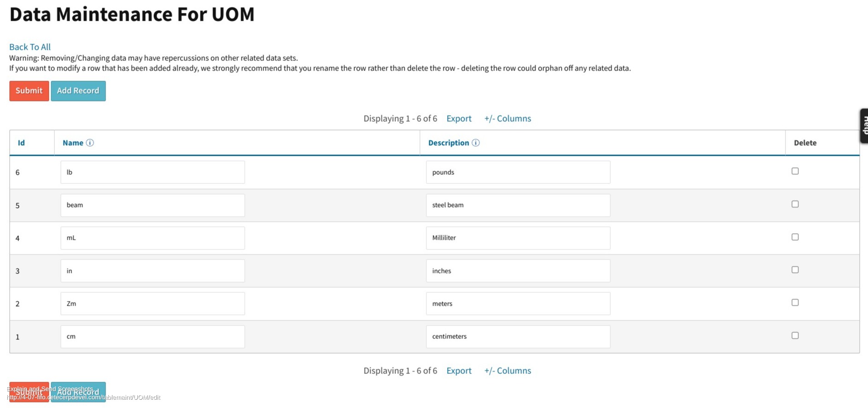868x408 pixels.
Task: Check Delete for the beam row
Action: point(795,204)
